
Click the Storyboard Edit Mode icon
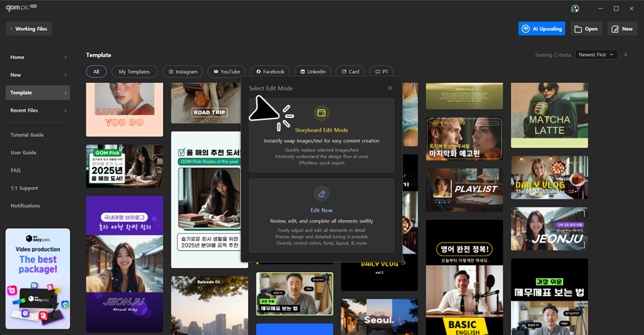pos(321,113)
